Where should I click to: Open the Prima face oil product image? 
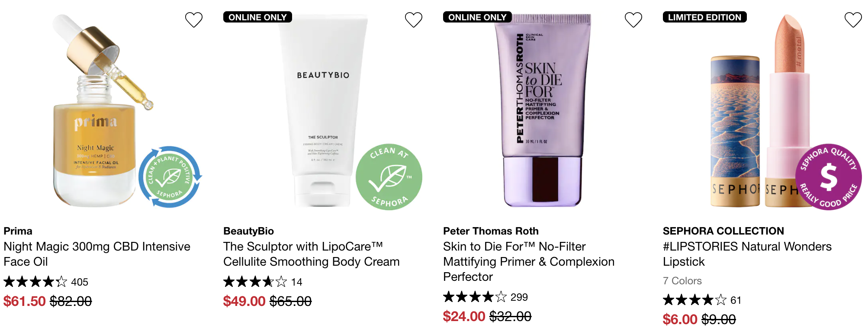click(103, 110)
